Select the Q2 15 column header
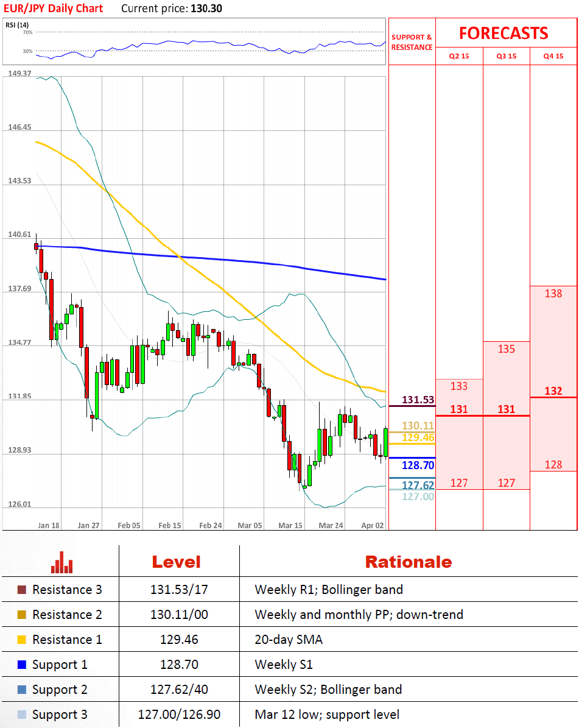This screenshot has height=728, width=579. 459,56
